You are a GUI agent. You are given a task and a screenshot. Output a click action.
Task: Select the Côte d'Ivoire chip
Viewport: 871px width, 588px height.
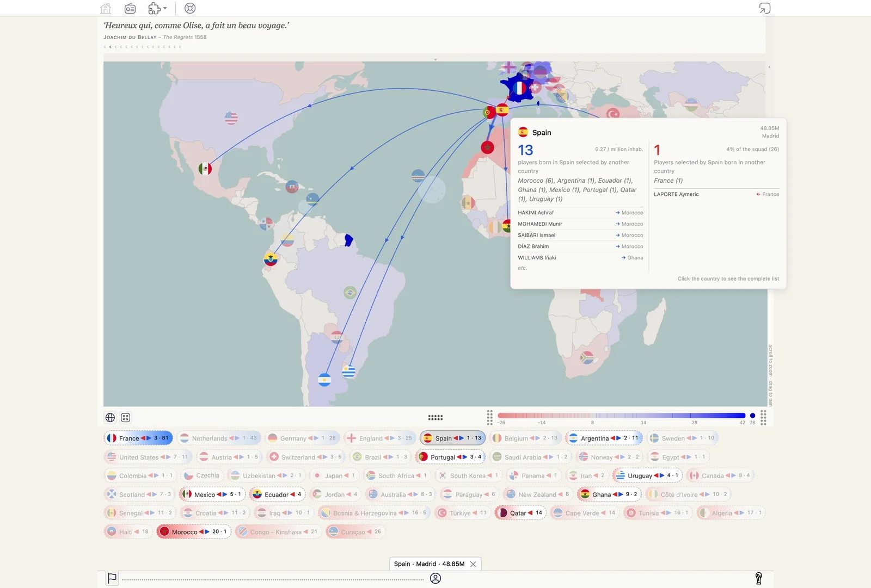[688, 494]
